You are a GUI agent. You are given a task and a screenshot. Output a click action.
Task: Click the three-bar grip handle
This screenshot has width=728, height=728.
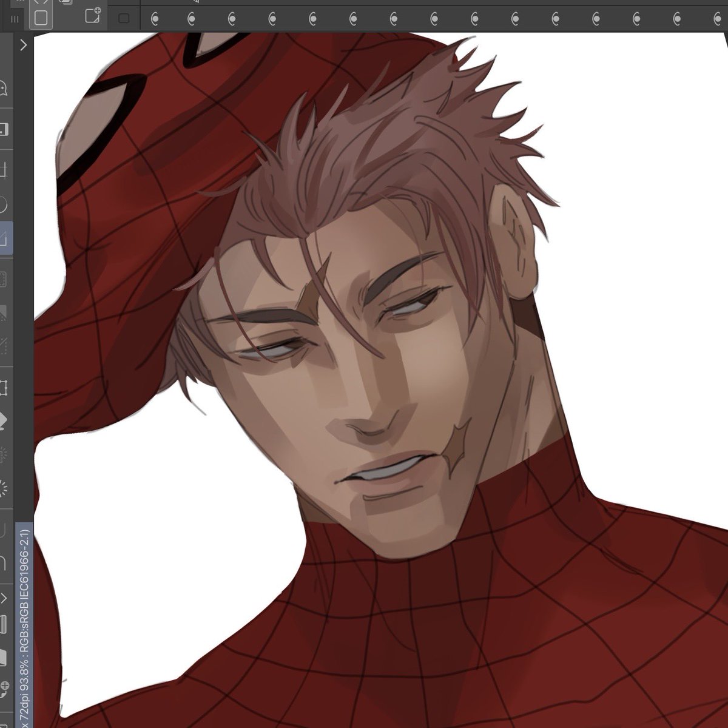15,19
